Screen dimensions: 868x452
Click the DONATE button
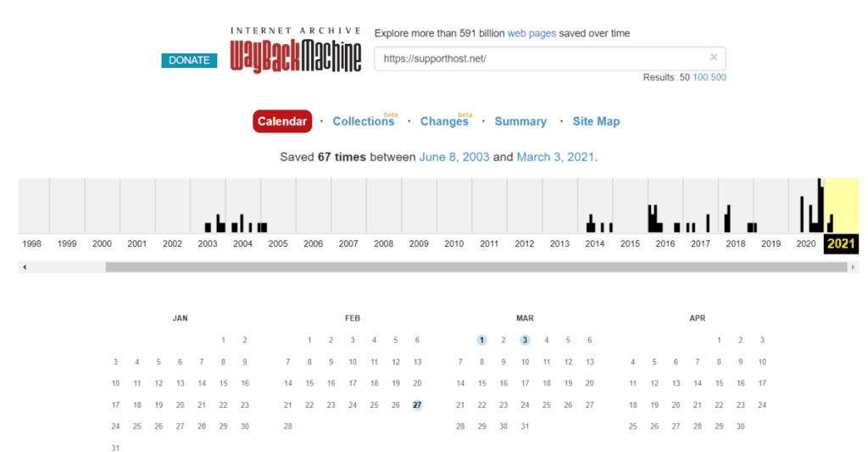click(x=189, y=60)
